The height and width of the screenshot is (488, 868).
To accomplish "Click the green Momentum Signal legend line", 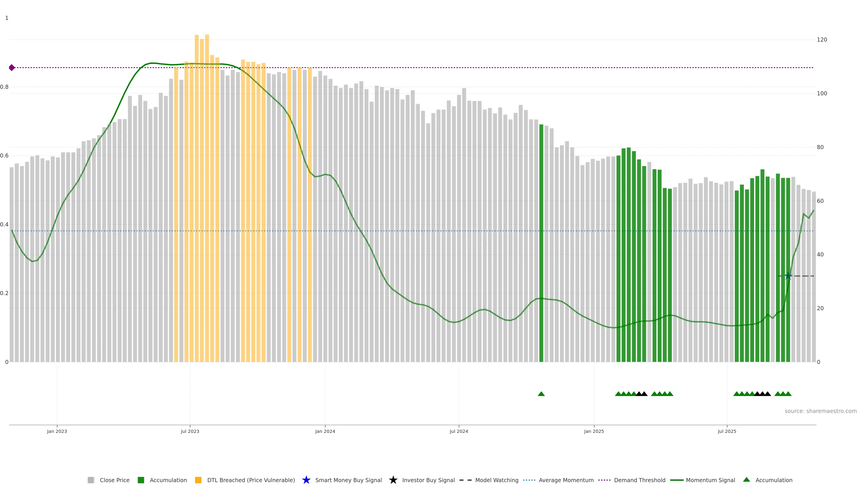I will coord(677,480).
